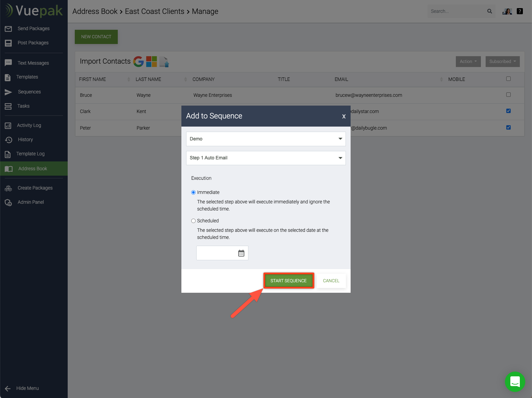Open the help question mark icon
The image size is (532, 398).
coord(520,11)
